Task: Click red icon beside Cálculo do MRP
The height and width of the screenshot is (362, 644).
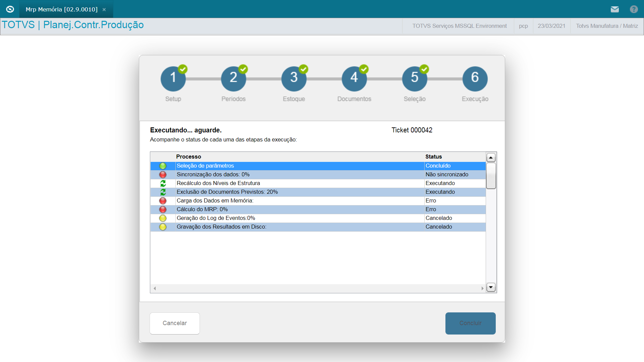Action: [163, 209]
